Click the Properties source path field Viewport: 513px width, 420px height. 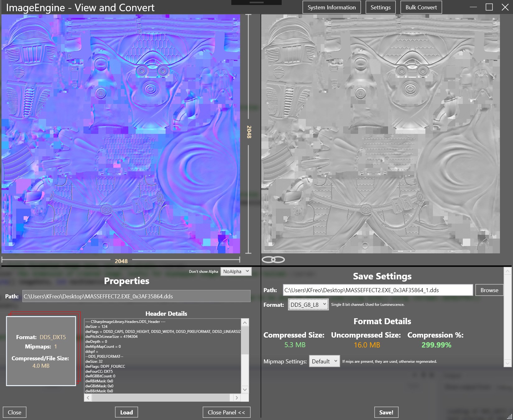click(136, 296)
